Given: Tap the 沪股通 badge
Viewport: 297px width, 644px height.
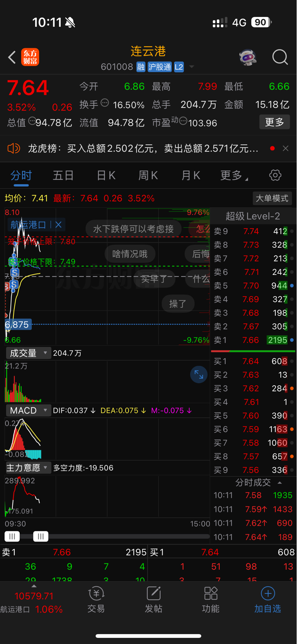Looking at the screenshot, I should tap(160, 67).
